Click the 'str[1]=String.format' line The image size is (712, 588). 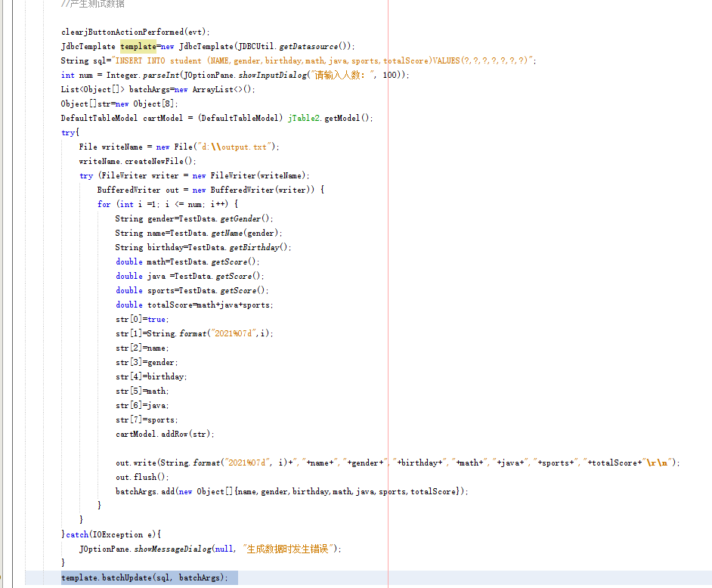point(194,333)
